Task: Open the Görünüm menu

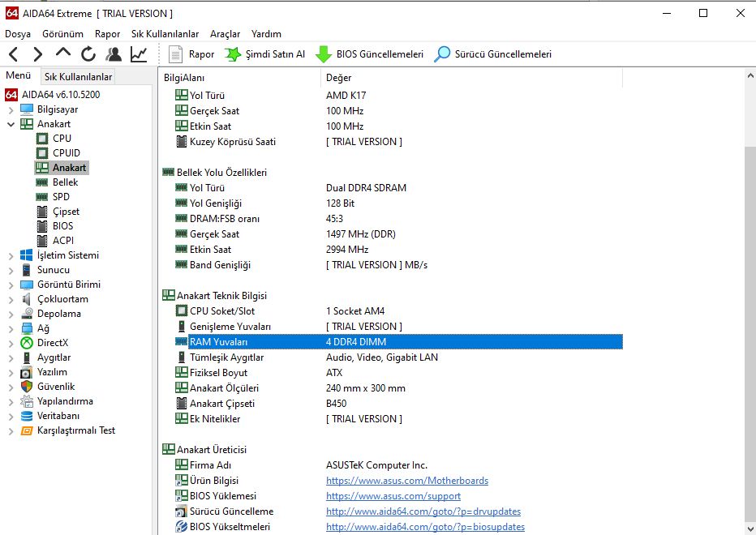Action: pos(62,34)
